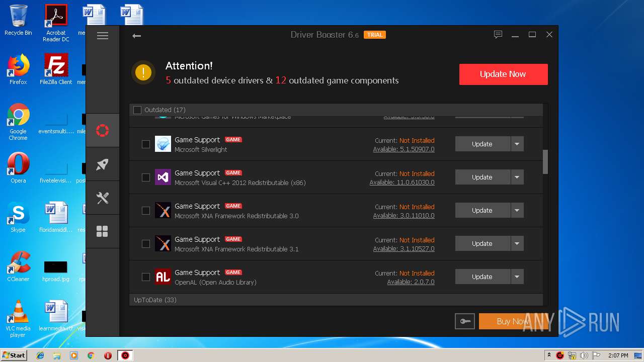Image resolution: width=644 pixels, height=362 pixels.
Task: Expand Update dropdown arrow for OpenAL
Action: (x=517, y=277)
